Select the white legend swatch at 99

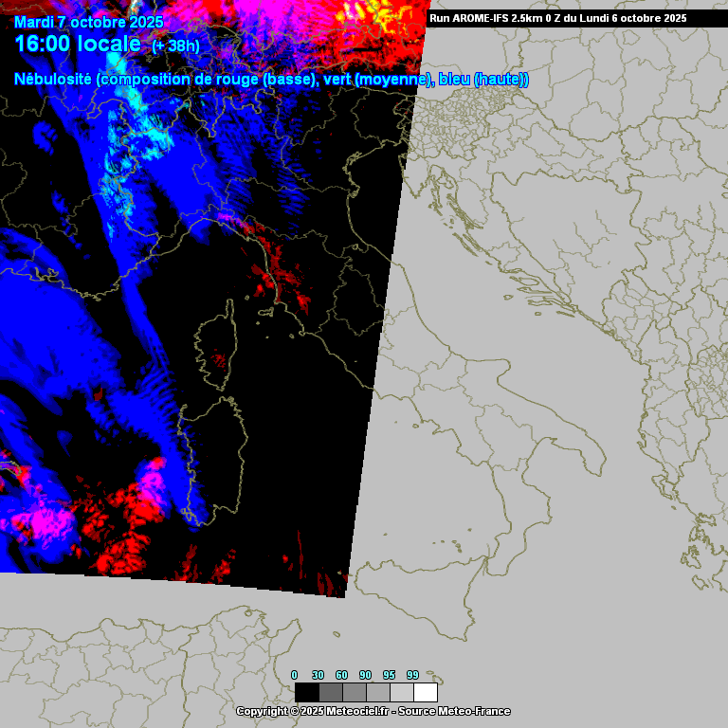pos(426,692)
